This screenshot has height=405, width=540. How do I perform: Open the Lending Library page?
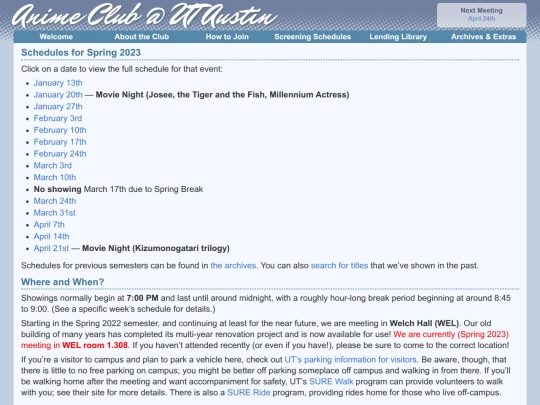click(x=398, y=37)
